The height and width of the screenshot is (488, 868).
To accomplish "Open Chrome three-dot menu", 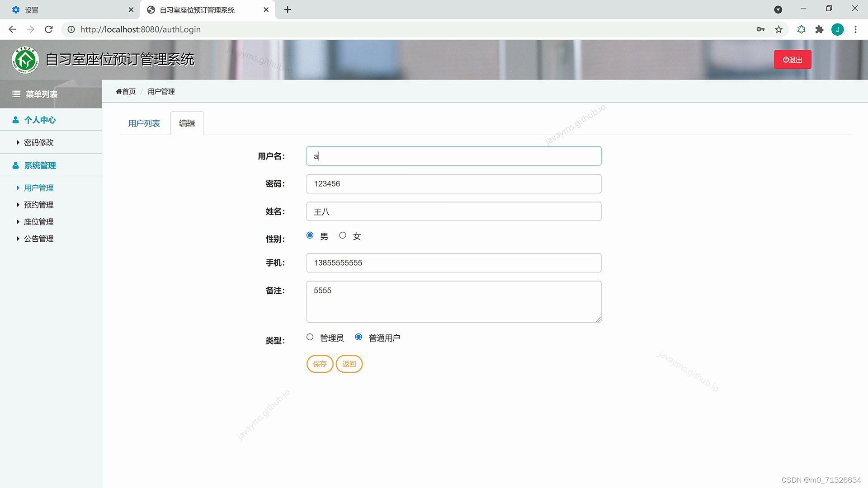I will [x=855, y=29].
